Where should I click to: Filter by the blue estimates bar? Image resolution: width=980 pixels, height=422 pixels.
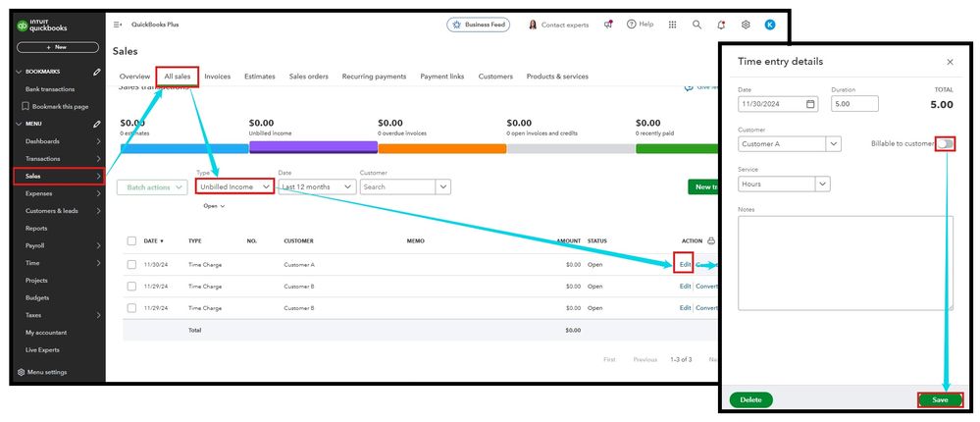pos(184,148)
